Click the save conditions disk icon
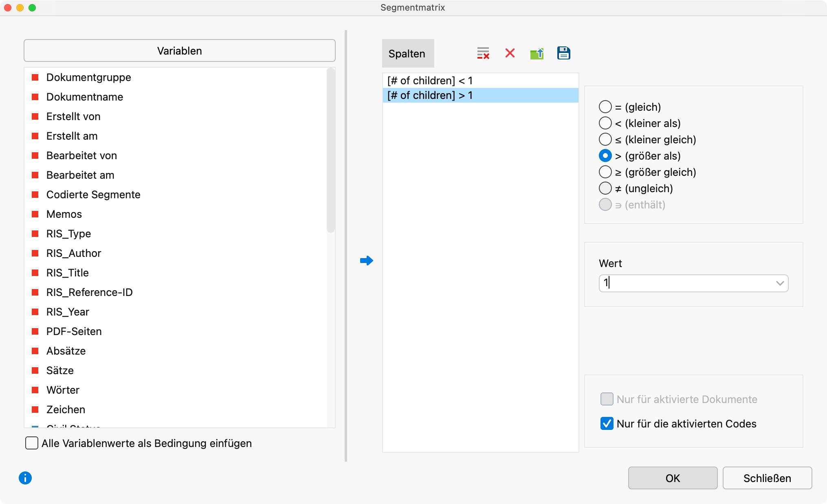 [x=564, y=53]
